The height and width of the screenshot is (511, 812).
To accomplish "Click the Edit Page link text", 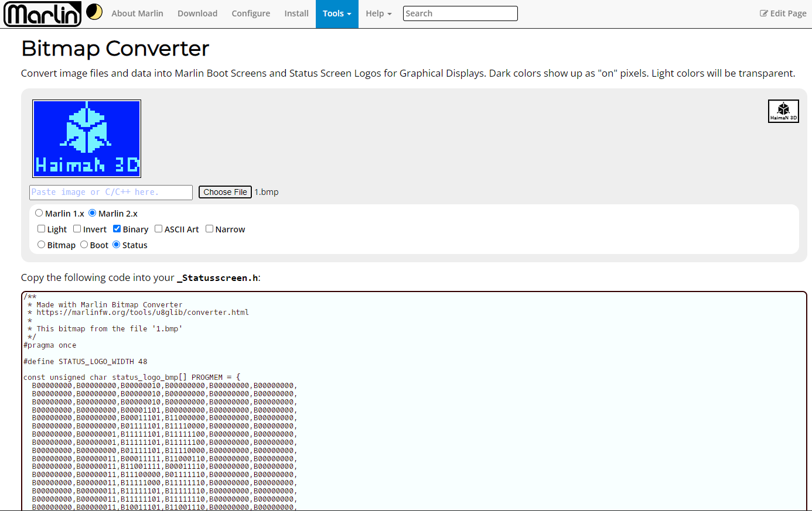I will tap(788, 13).
